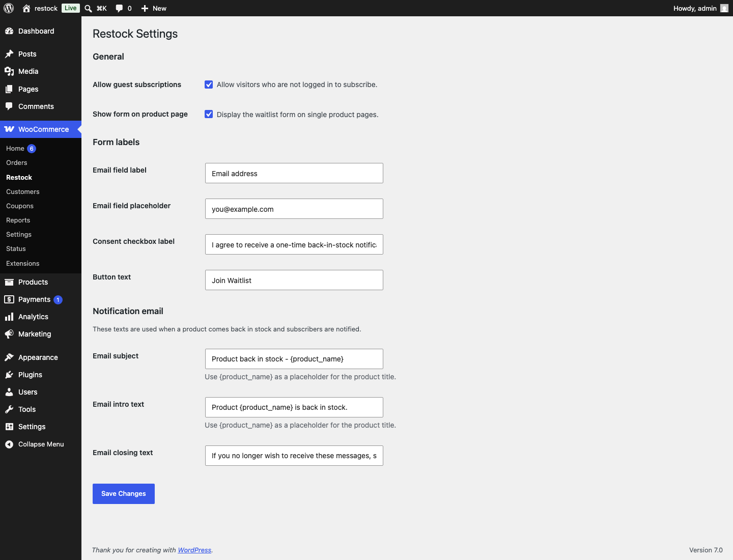Open Customers submenu item
Image resolution: width=733 pixels, height=560 pixels.
tap(23, 191)
